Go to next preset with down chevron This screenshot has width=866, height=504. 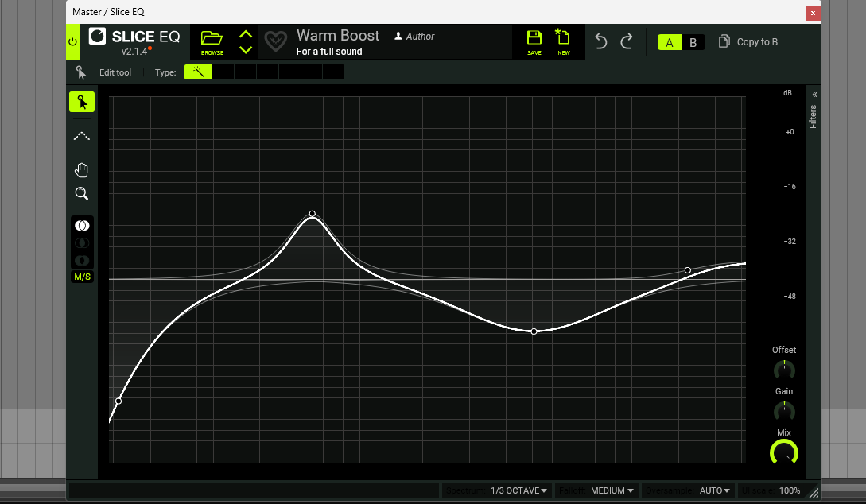246,49
